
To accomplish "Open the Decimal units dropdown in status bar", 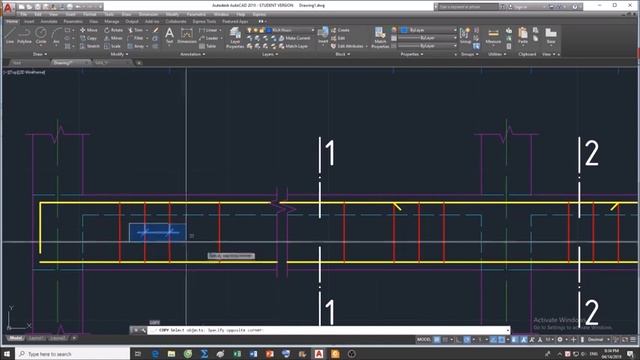I will [x=598, y=340].
